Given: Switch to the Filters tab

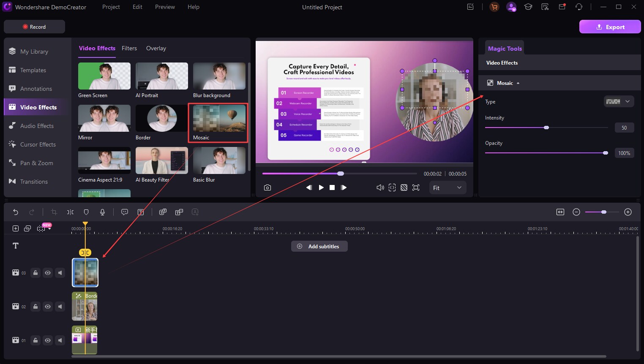Looking at the screenshot, I should tap(129, 48).
